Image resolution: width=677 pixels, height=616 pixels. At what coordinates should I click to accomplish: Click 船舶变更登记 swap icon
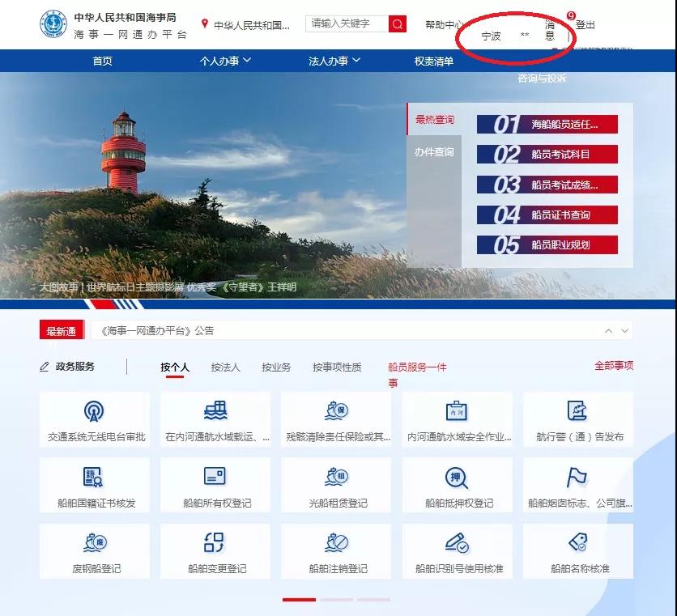pyautogui.click(x=214, y=542)
